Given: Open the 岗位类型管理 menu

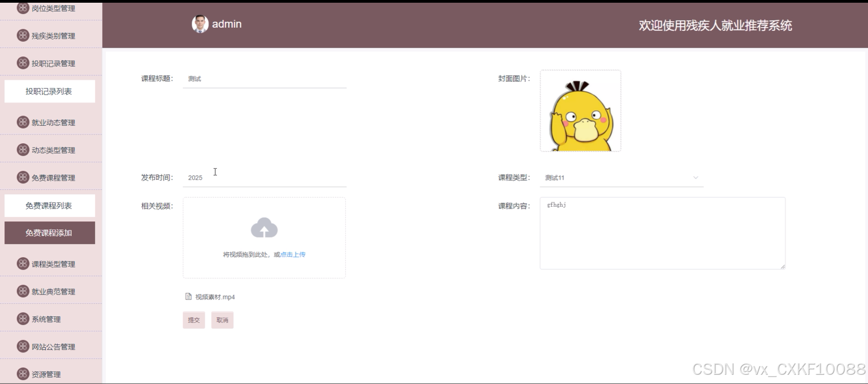Looking at the screenshot, I should (x=51, y=9).
